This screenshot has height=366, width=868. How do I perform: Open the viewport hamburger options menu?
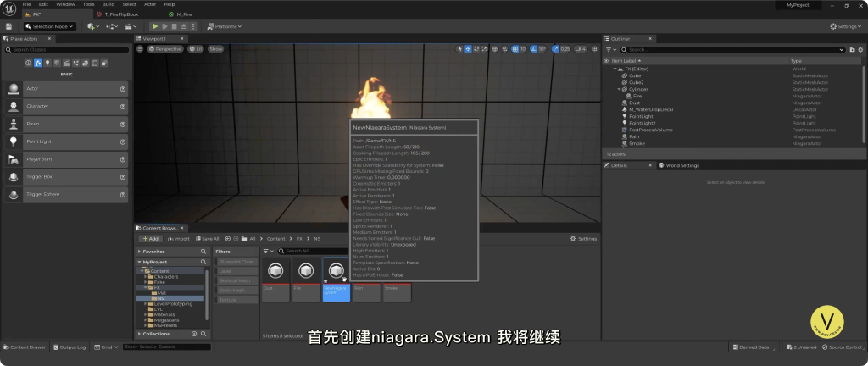140,48
